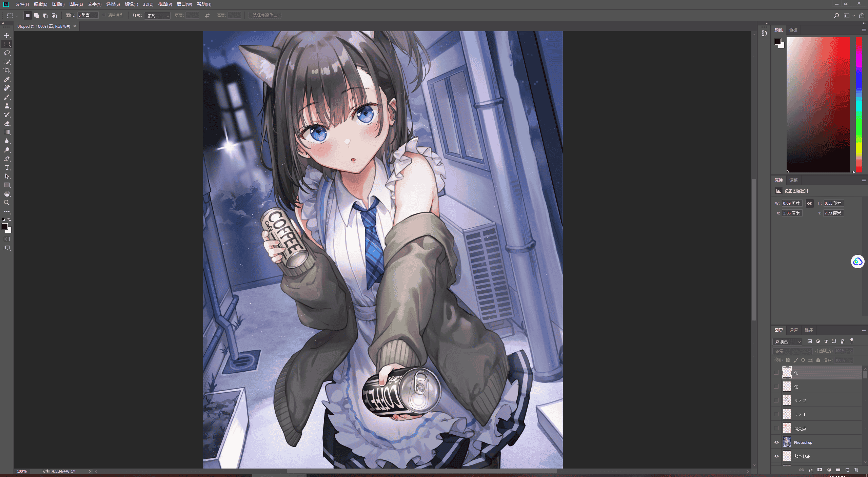Show the ラフ 2 layer
Viewport: 868px width, 477px height.
pyautogui.click(x=776, y=400)
